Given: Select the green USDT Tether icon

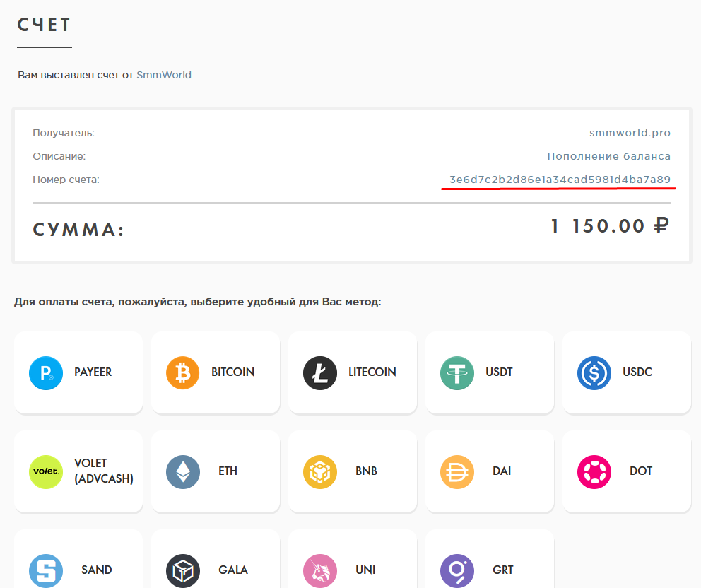Looking at the screenshot, I should point(457,372).
